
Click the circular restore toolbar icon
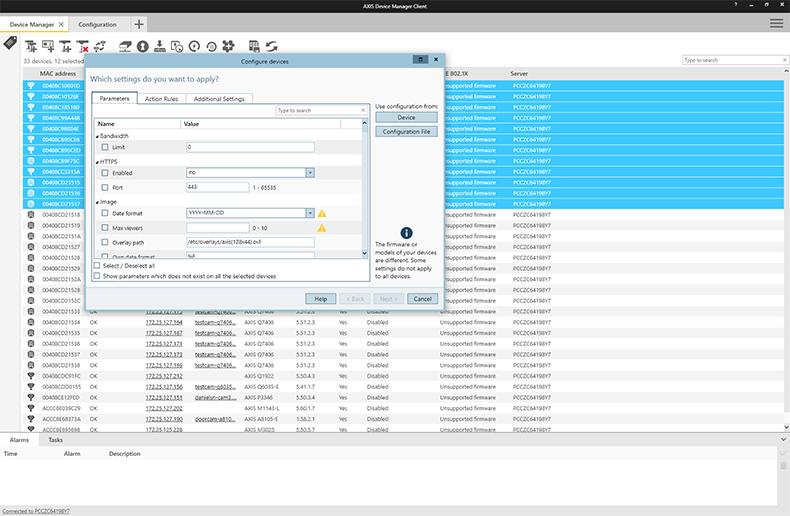click(x=212, y=47)
